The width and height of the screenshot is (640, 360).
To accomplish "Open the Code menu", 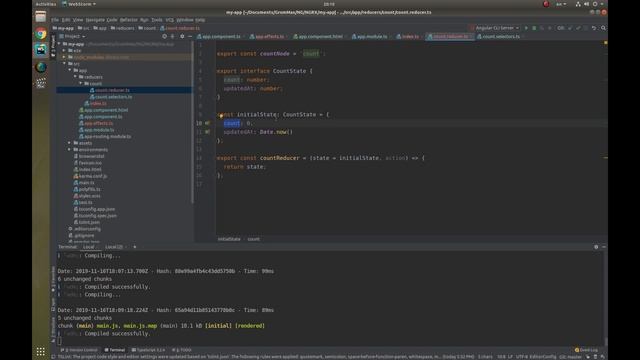I will pos(112,20).
